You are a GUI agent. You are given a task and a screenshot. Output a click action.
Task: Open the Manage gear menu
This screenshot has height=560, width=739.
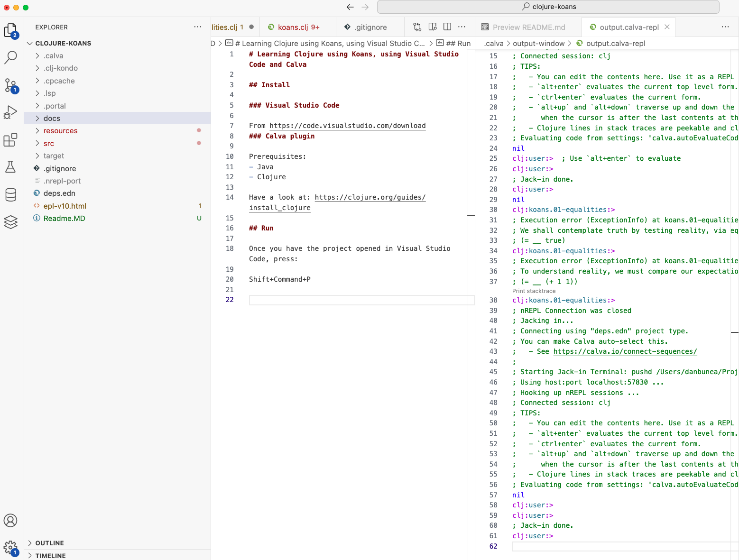10,548
